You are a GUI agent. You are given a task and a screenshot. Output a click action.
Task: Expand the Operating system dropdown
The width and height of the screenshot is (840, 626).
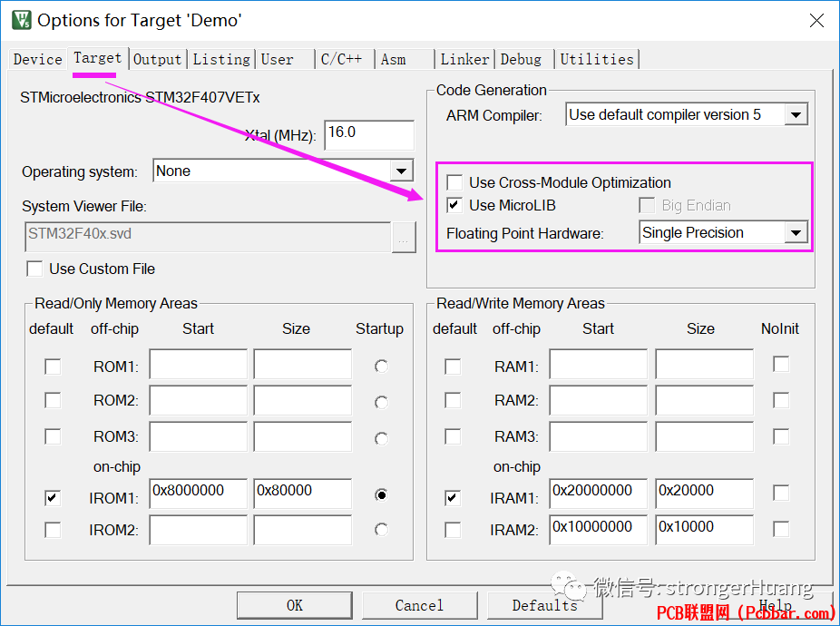401,171
